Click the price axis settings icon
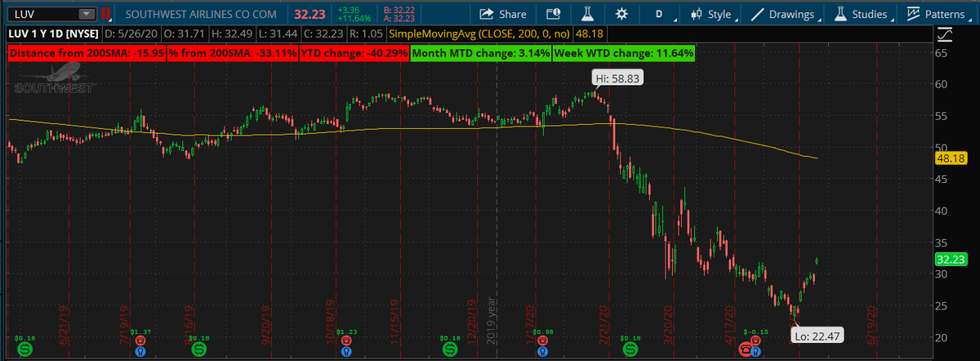This screenshot has height=361, width=980. (x=946, y=35)
